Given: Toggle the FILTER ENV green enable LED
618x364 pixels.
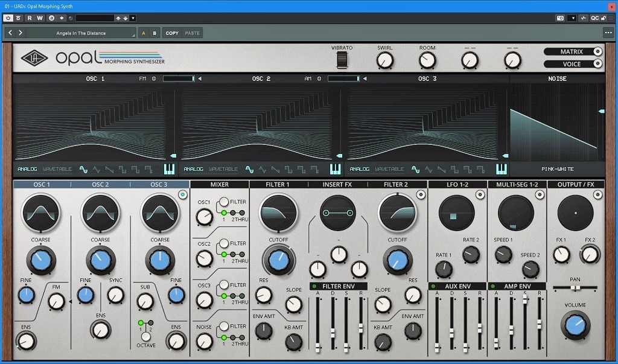Looking at the screenshot, I should [x=314, y=286].
